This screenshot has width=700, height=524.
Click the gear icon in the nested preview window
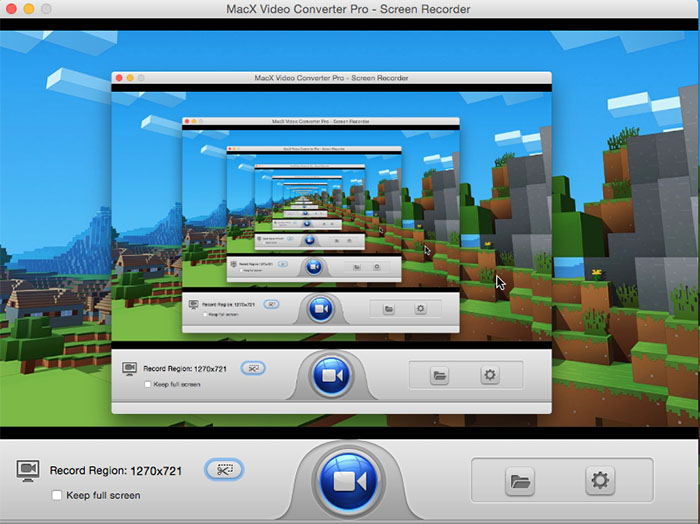[x=490, y=374]
